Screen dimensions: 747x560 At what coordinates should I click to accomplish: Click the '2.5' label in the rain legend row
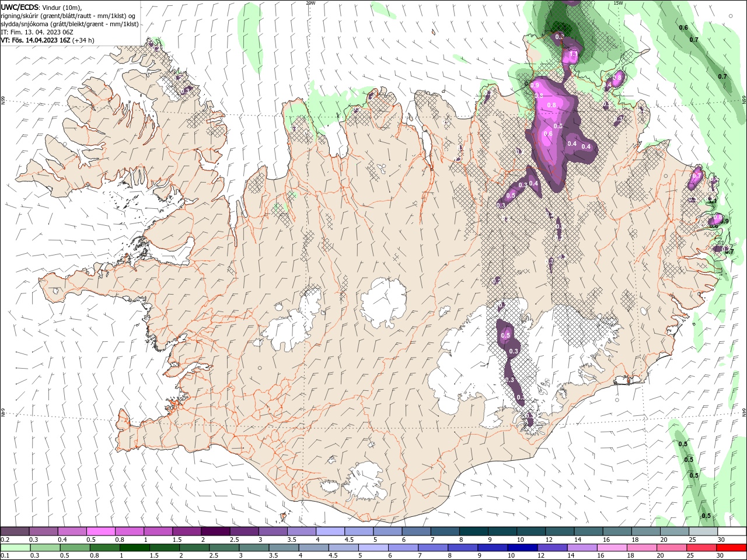[214, 556]
